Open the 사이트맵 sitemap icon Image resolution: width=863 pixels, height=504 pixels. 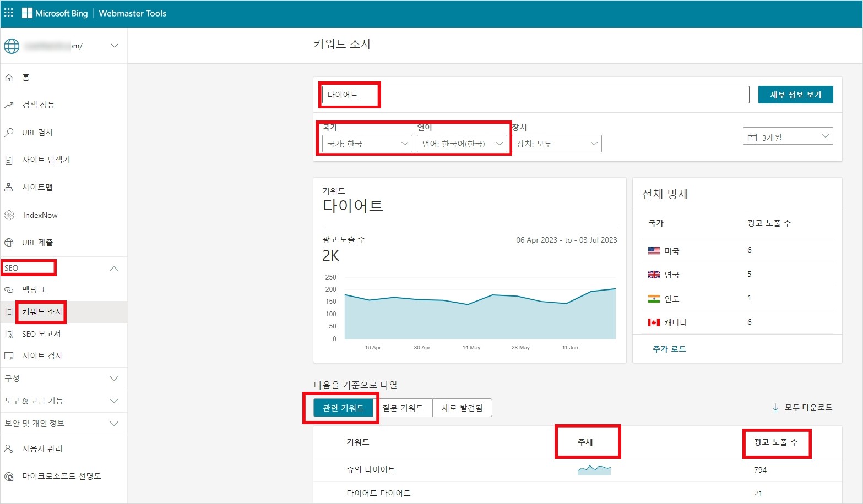(x=9, y=187)
